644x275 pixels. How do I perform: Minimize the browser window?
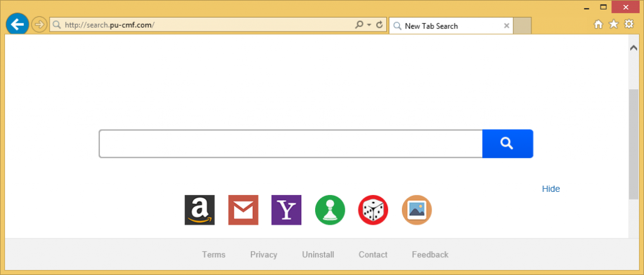[x=587, y=8]
